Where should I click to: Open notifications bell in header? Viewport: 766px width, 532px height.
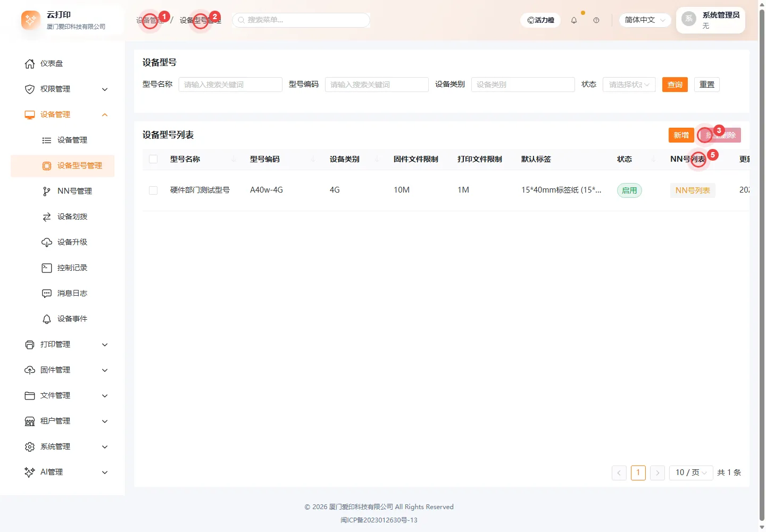pyautogui.click(x=574, y=20)
